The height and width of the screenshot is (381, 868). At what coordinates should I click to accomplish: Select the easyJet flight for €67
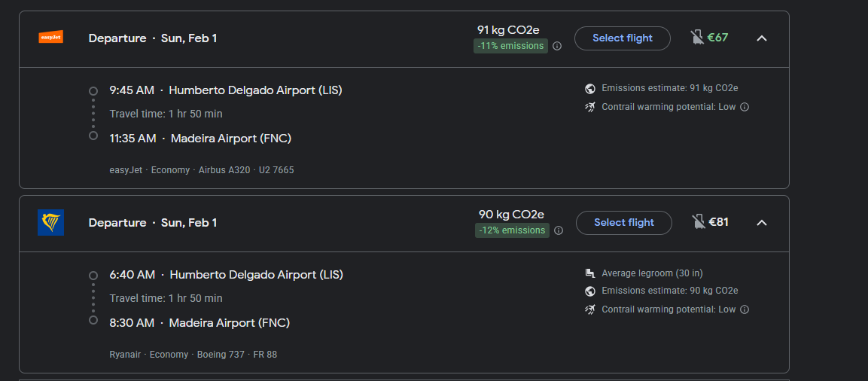(623, 38)
